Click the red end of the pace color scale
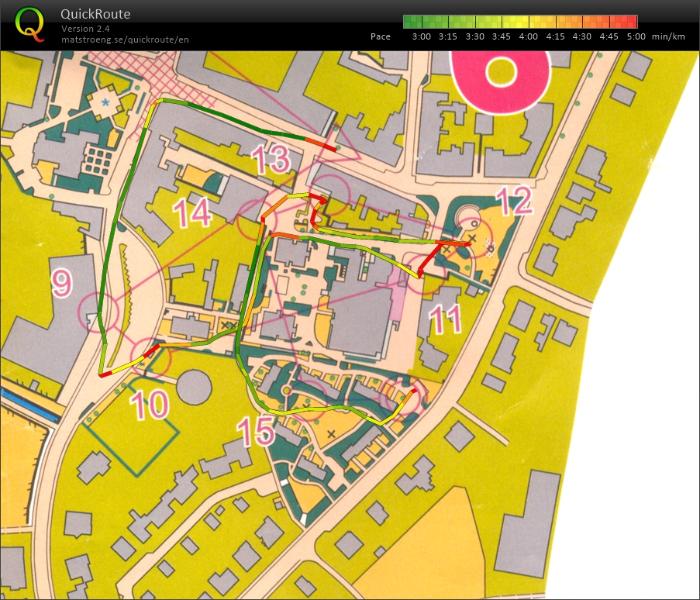 tap(633, 22)
